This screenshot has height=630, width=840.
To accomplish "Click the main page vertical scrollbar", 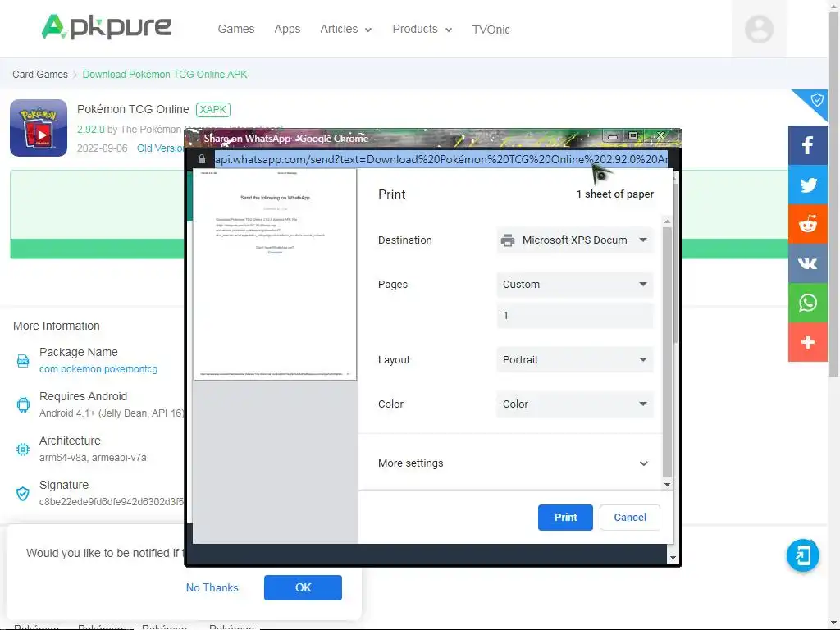I will (833, 193).
